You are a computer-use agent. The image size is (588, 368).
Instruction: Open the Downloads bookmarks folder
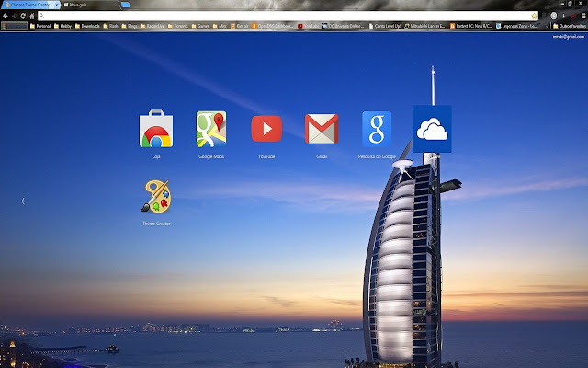pos(87,26)
